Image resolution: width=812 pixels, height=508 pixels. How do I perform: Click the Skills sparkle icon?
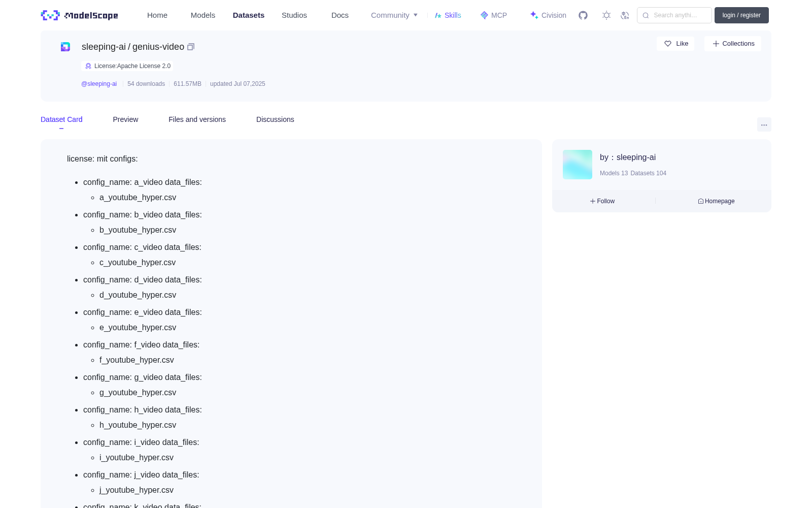pyautogui.click(x=438, y=15)
